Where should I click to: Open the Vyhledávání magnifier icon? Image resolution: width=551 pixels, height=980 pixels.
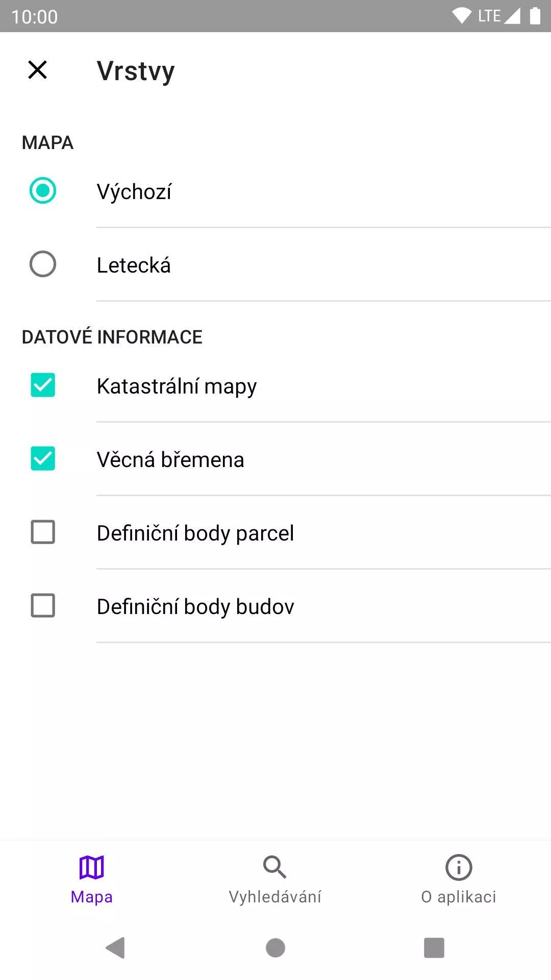click(275, 867)
